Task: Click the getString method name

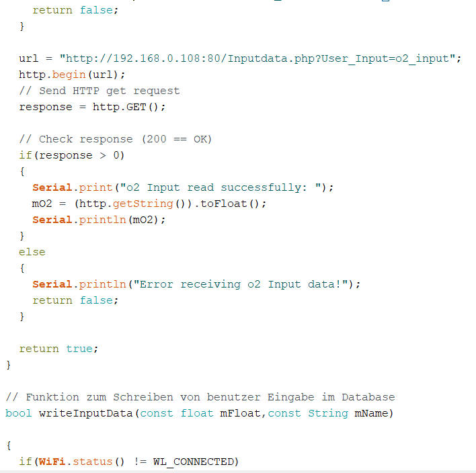Action: [x=151, y=204]
